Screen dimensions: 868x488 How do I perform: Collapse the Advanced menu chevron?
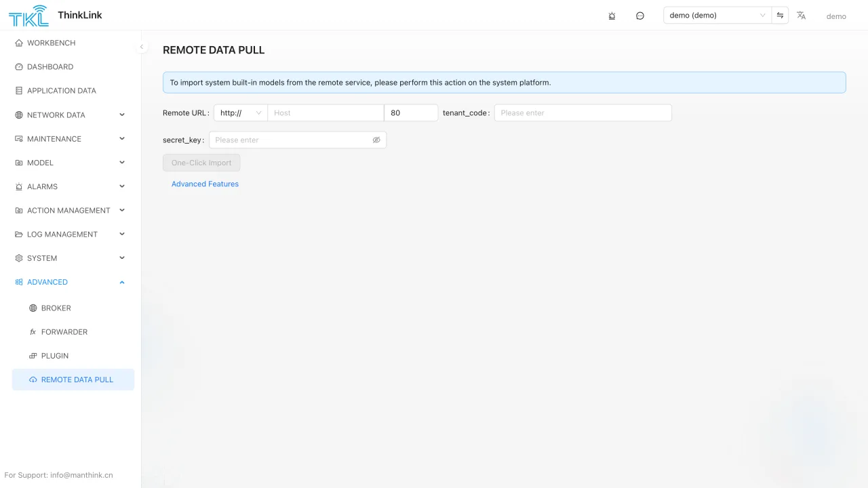[x=122, y=282]
